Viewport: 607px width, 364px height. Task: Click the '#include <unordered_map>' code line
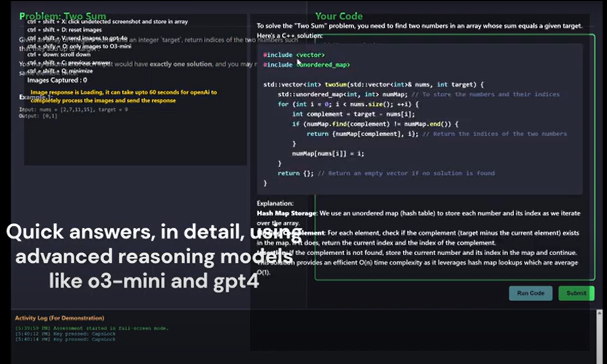307,65
